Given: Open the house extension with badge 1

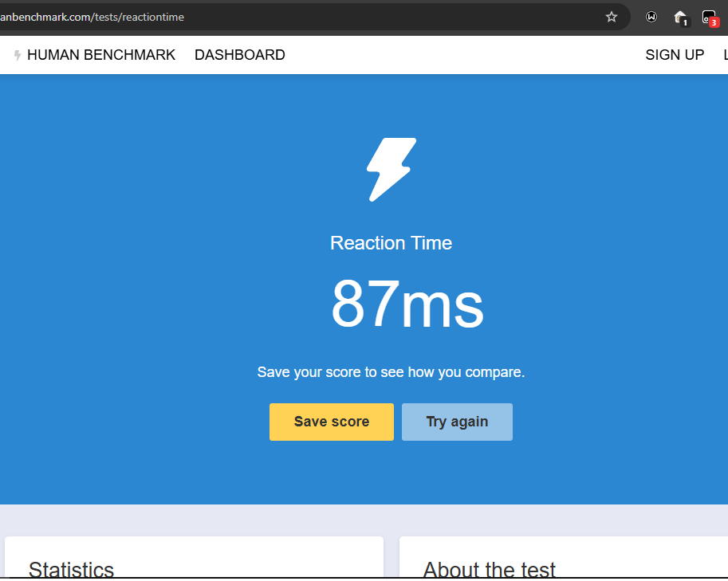Looking at the screenshot, I should tap(681, 18).
